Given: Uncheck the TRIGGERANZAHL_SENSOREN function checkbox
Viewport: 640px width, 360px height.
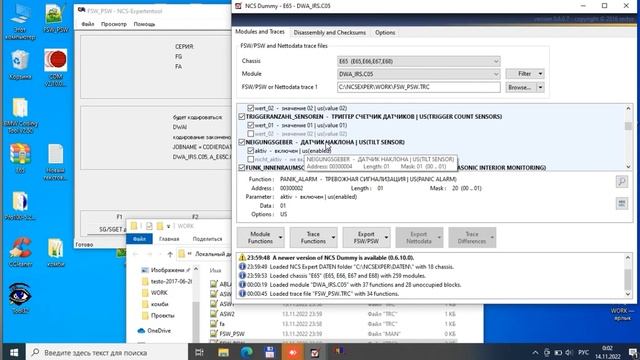Looking at the screenshot, I should pyautogui.click(x=242, y=117).
